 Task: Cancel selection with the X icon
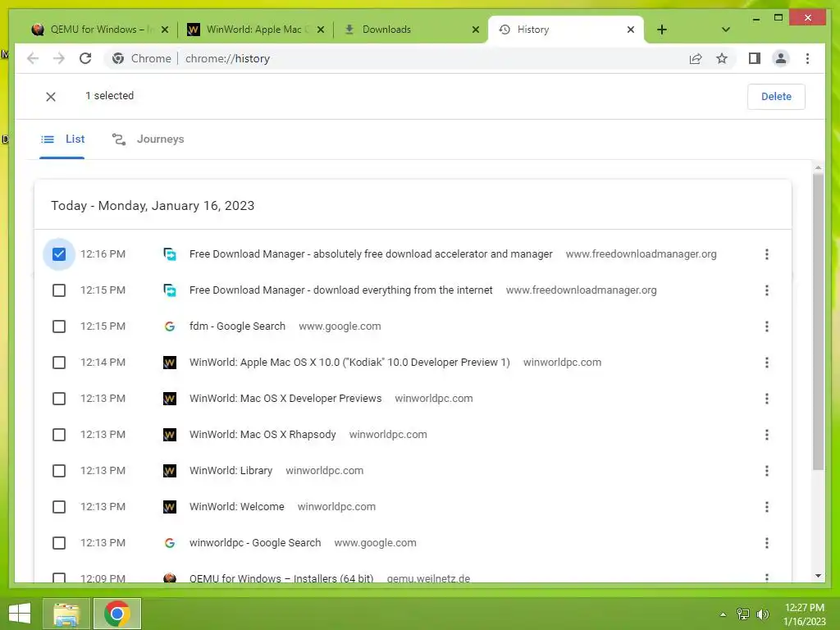(x=51, y=97)
